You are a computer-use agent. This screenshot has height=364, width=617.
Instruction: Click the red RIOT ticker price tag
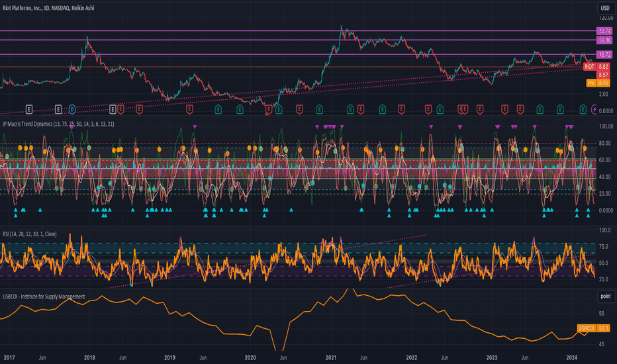pyautogui.click(x=596, y=66)
